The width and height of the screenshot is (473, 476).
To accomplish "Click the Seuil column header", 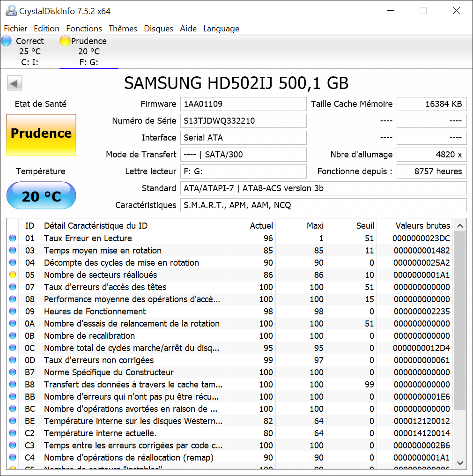I will (x=351, y=225).
